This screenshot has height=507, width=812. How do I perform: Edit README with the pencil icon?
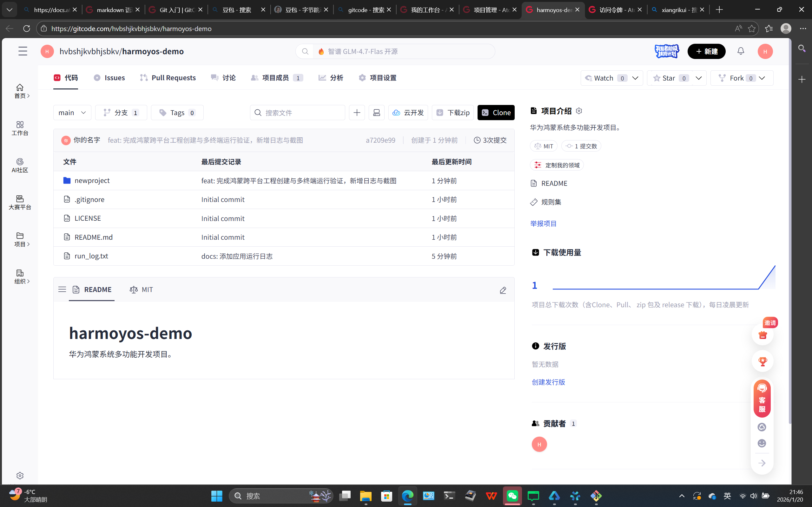[x=503, y=290]
